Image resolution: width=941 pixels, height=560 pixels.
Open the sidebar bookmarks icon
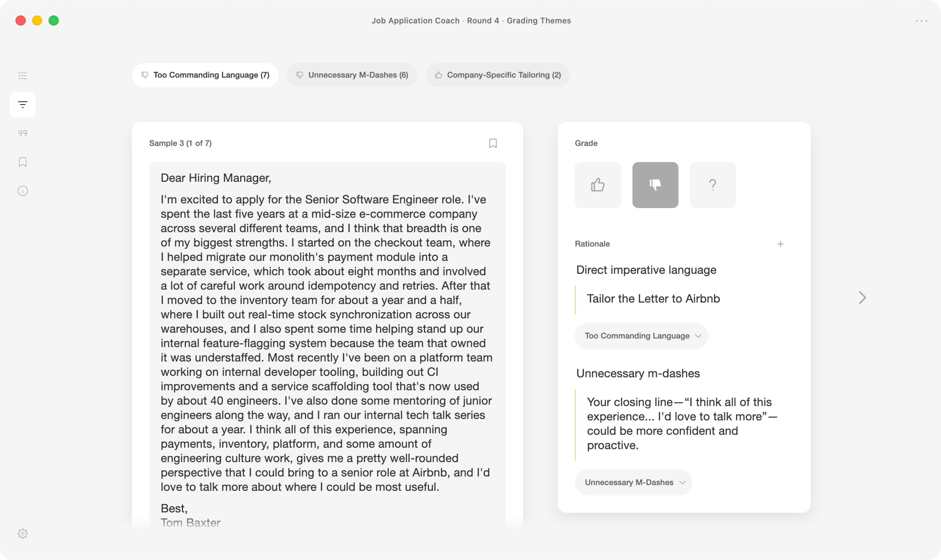click(x=23, y=162)
